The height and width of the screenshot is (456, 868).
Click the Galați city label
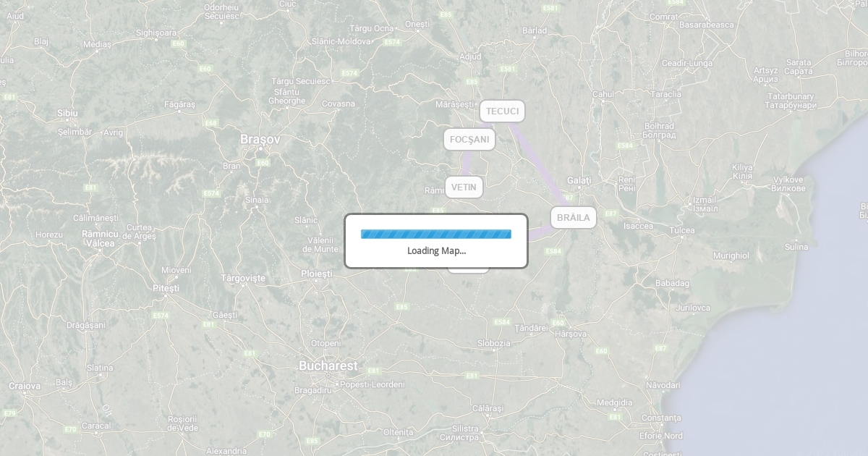(x=579, y=180)
